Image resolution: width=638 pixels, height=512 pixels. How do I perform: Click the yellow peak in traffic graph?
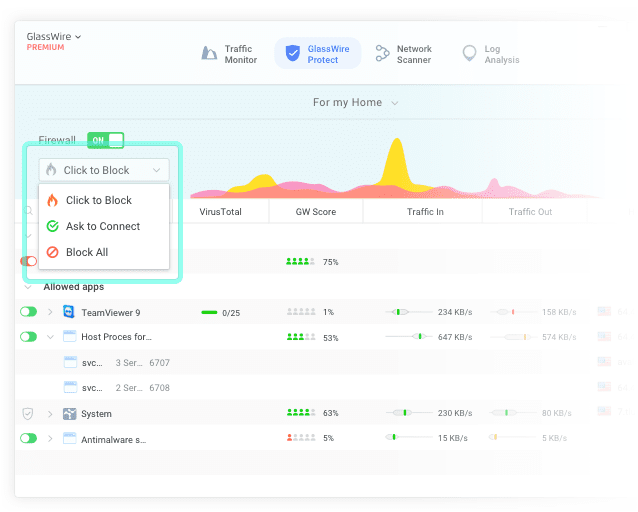397,161
